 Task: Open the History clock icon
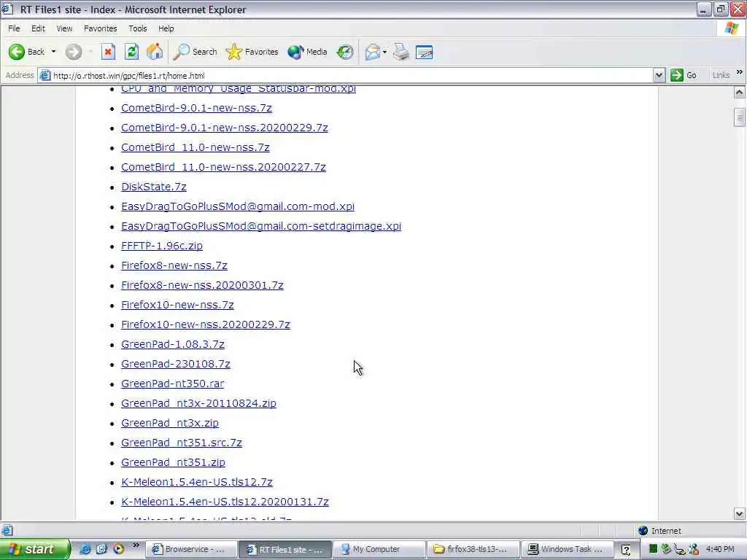pos(344,52)
